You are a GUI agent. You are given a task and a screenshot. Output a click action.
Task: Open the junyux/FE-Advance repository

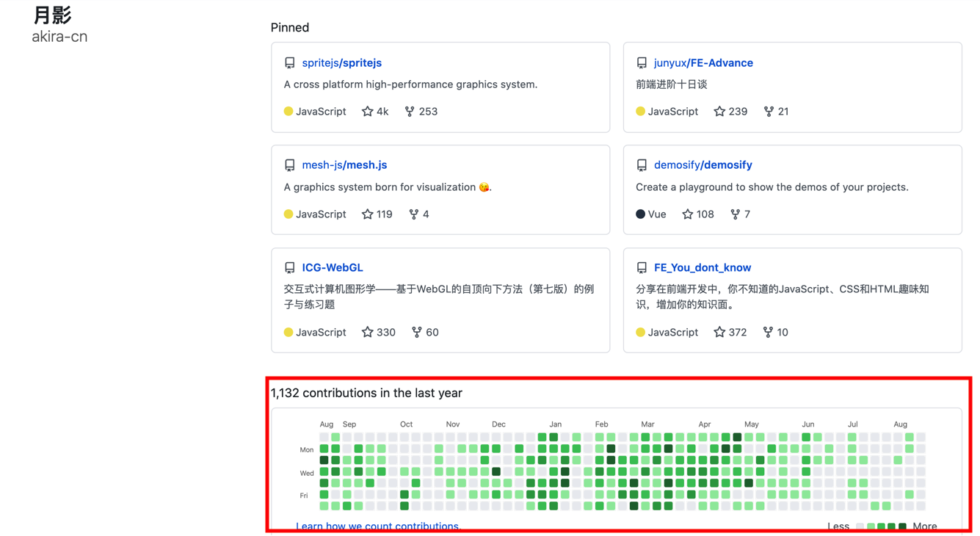tap(703, 63)
